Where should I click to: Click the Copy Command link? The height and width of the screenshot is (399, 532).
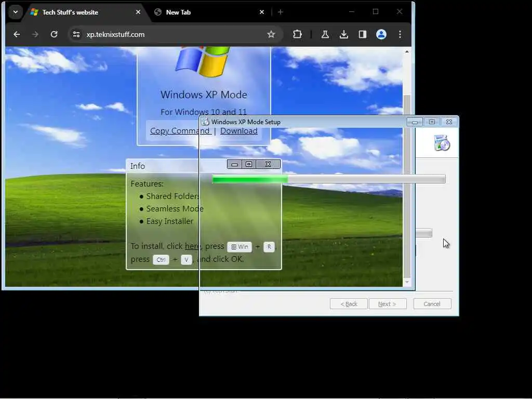point(180,130)
